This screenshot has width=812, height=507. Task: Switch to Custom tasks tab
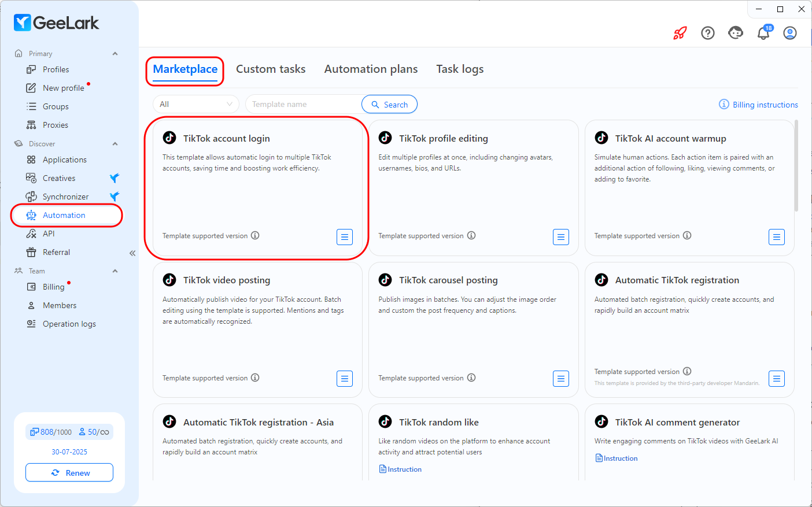coord(271,69)
